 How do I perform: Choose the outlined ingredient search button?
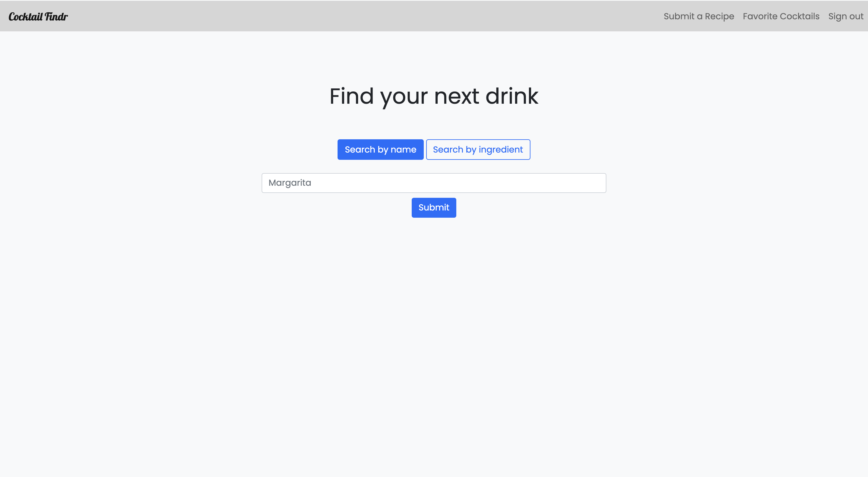(477, 149)
